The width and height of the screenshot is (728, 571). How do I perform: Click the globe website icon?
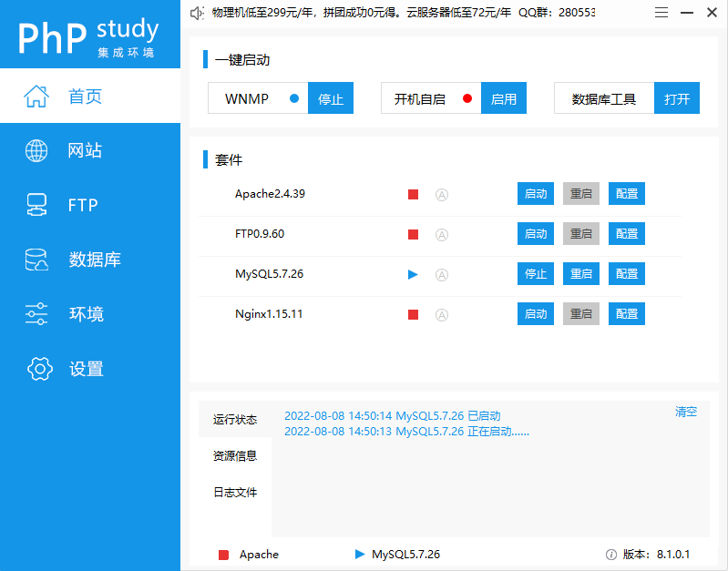click(36, 151)
